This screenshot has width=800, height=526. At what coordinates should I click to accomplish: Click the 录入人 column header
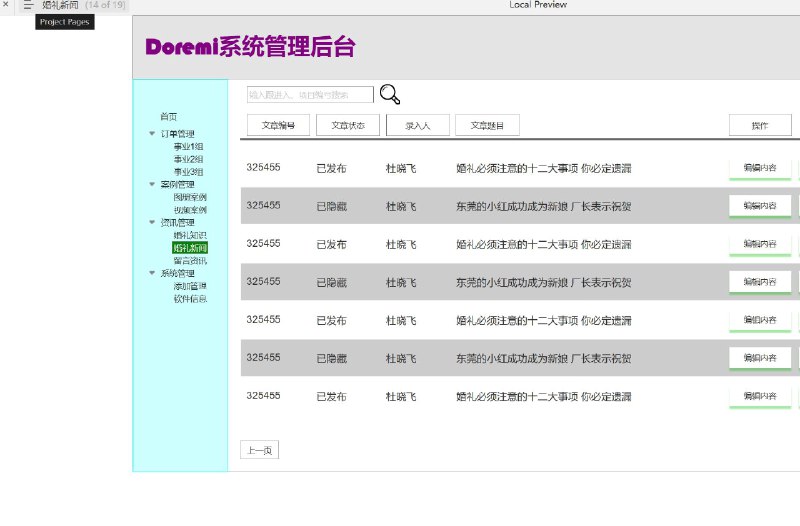[418, 125]
